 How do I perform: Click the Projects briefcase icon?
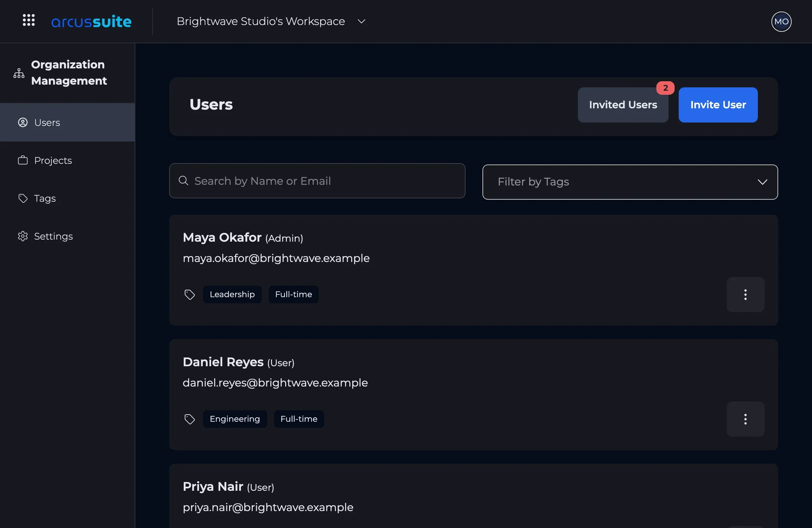pos(23,160)
